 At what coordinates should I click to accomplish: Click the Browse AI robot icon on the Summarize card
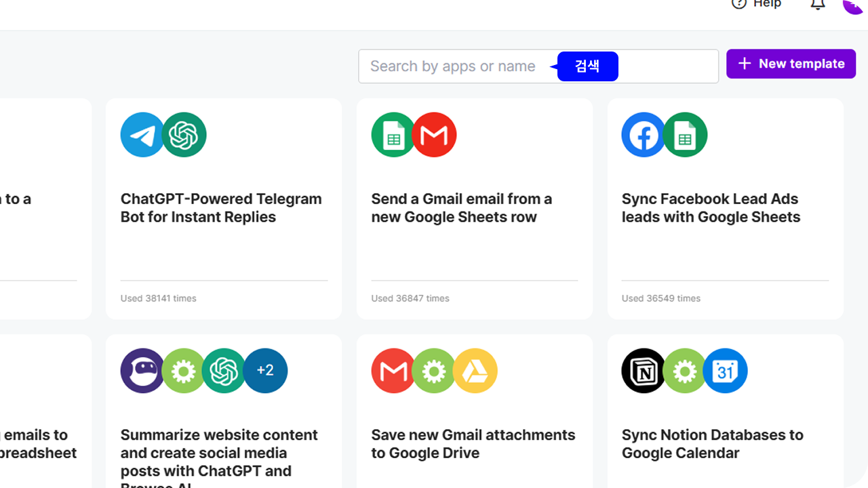click(142, 371)
